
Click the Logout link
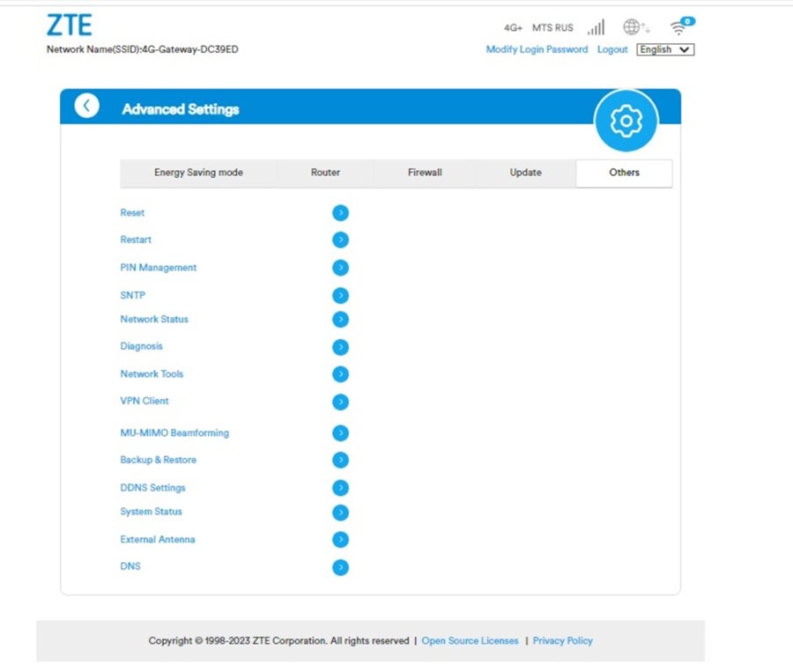click(x=612, y=50)
